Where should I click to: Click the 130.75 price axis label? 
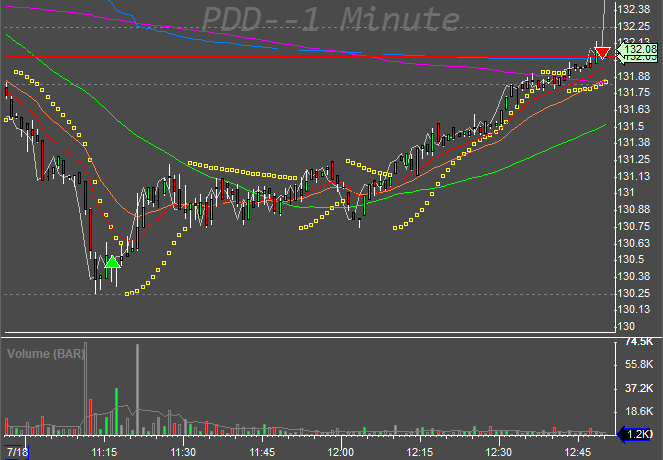pyautogui.click(x=634, y=227)
